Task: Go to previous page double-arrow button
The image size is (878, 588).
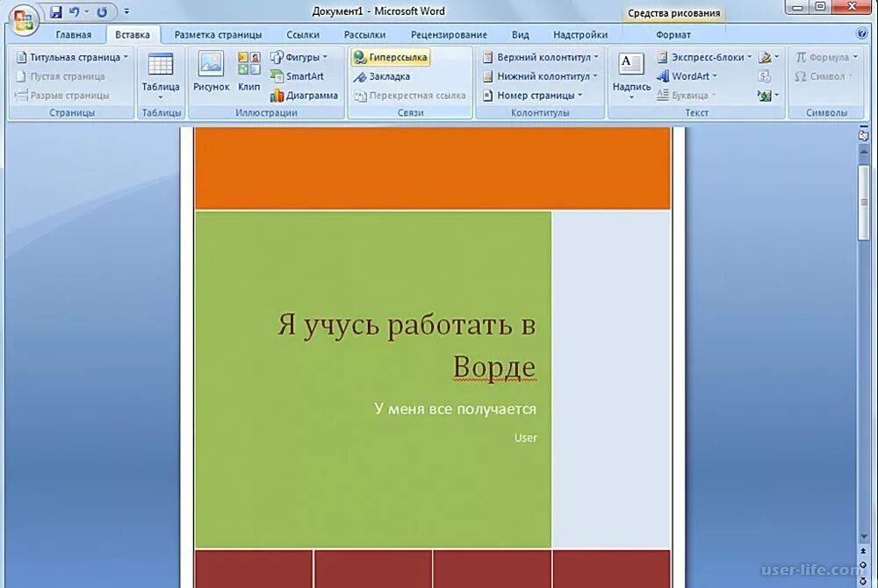Action: (863, 552)
